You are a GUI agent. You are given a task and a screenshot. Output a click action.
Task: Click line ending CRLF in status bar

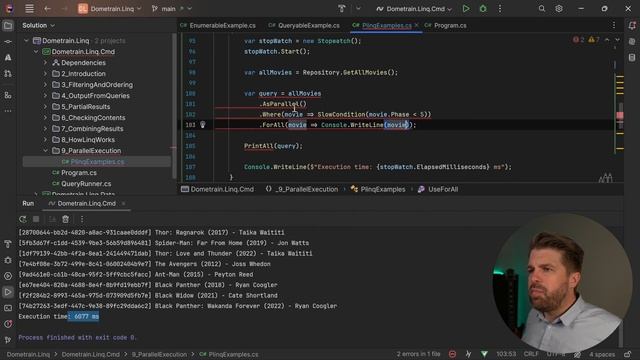tap(531, 354)
